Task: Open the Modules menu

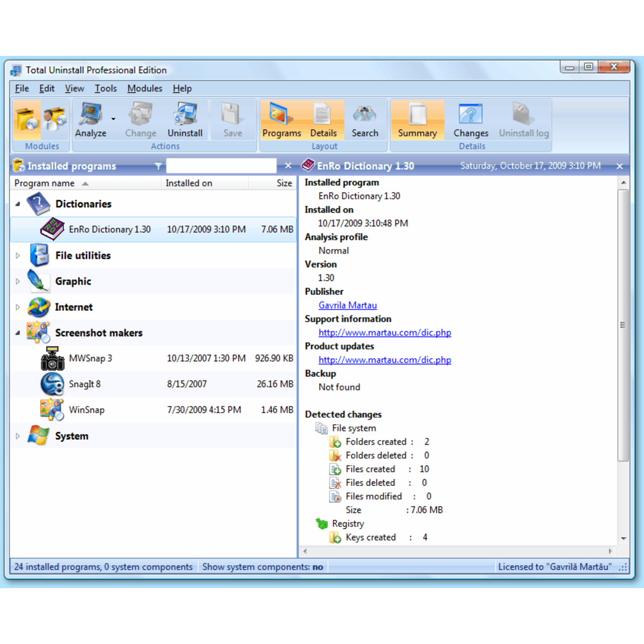Action: (x=144, y=89)
